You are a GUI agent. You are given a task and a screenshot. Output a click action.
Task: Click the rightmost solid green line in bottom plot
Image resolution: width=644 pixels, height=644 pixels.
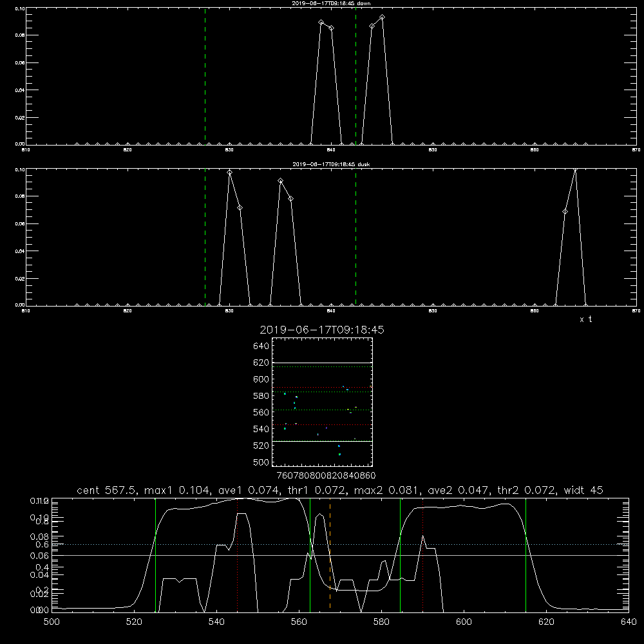[x=526, y=554]
